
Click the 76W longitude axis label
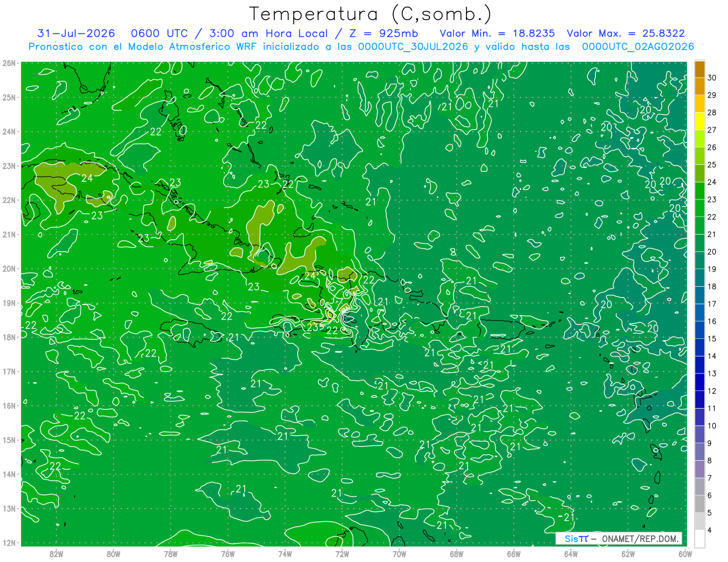(227, 553)
